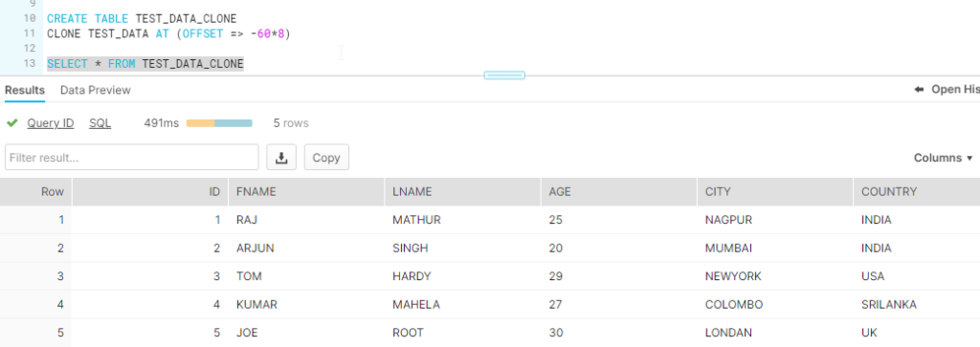The width and height of the screenshot is (980, 347).
Task: Click the LNAME column header
Action: pyautogui.click(x=462, y=191)
